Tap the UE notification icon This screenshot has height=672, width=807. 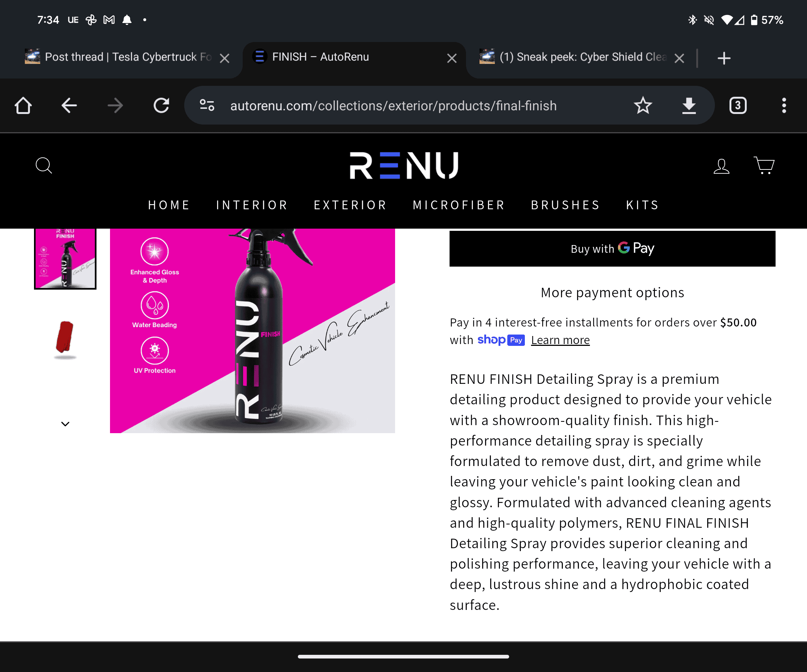(x=73, y=20)
